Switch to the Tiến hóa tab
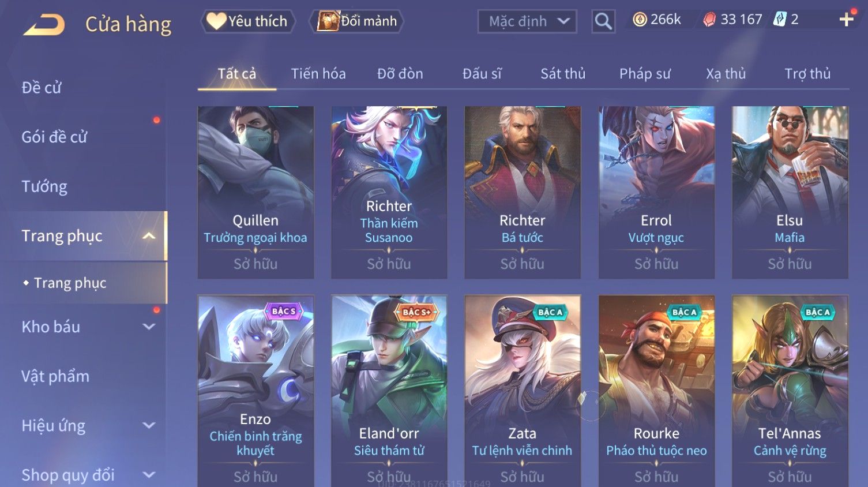The width and height of the screenshot is (868, 487). [318, 74]
